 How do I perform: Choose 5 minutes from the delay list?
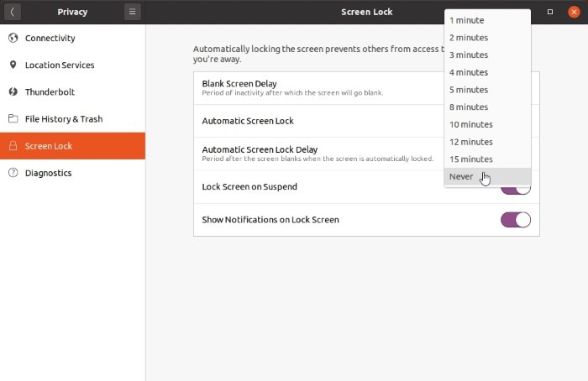487,90
